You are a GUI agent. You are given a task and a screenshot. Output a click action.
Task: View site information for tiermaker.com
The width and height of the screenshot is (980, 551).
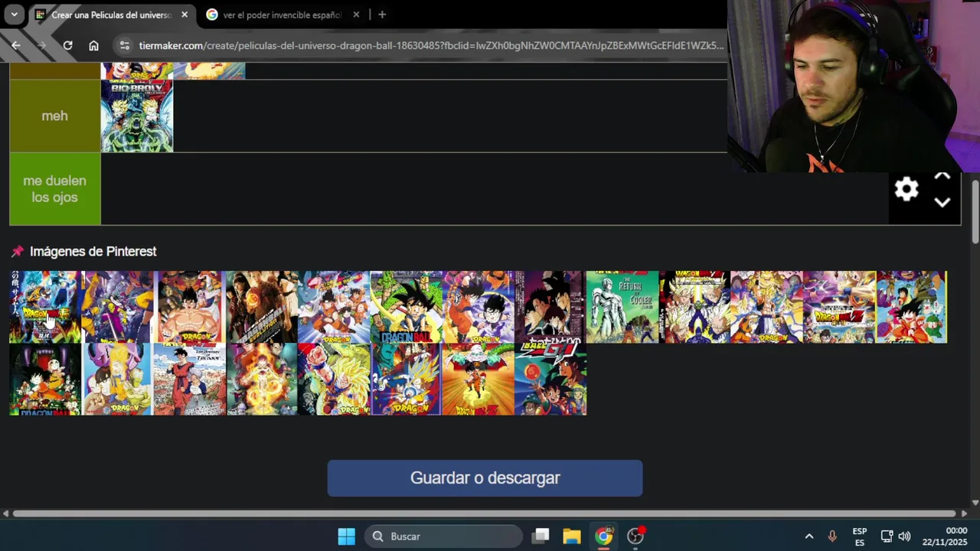(x=125, y=45)
